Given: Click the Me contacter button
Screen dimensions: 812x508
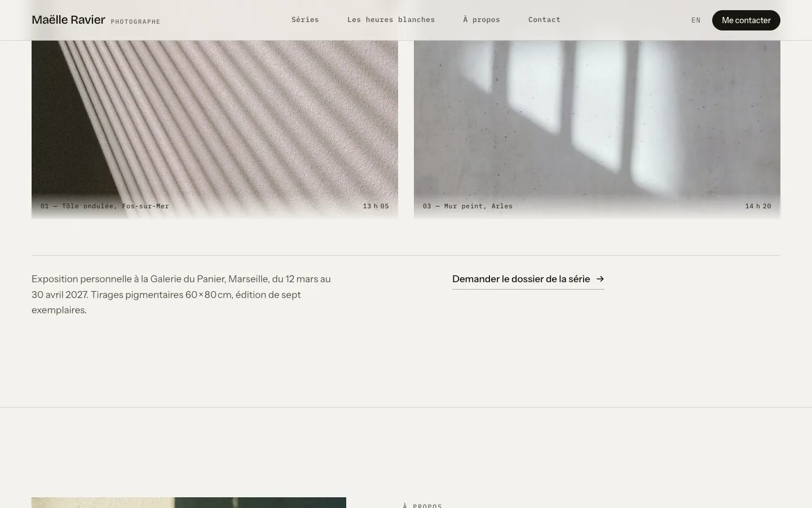Looking at the screenshot, I should (x=746, y=20).
